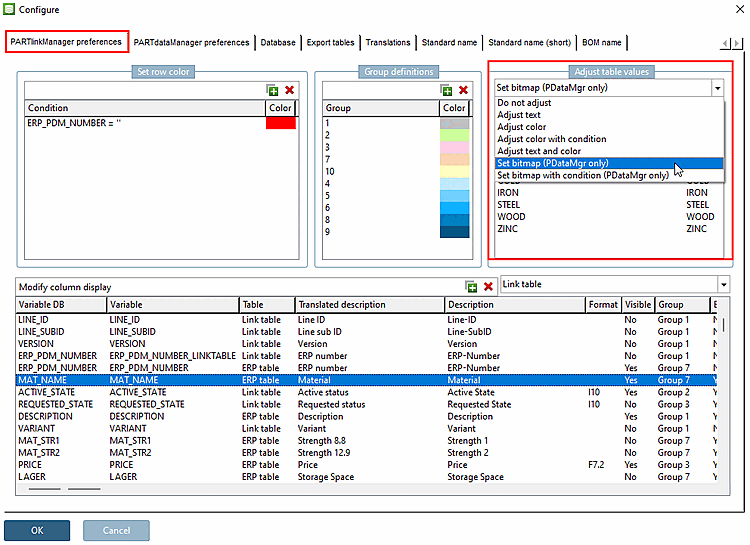Add a new group in Group definitions

click(x=447, y=91)
